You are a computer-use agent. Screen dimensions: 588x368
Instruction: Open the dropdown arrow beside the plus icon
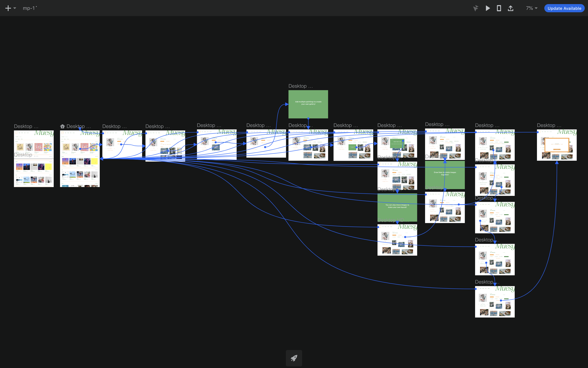[x=15, y=8]
